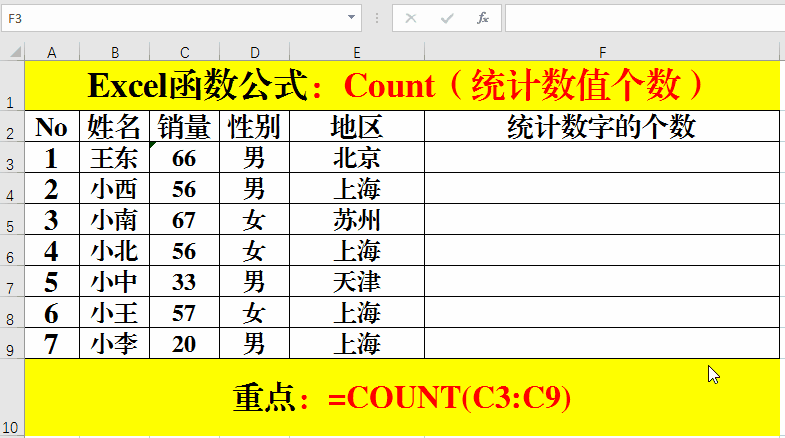This screenshot has height=438, width=785.
Task: Click the gender cell '男' in 王东's row
Action: pyautogui.click(x=255, y=157)
